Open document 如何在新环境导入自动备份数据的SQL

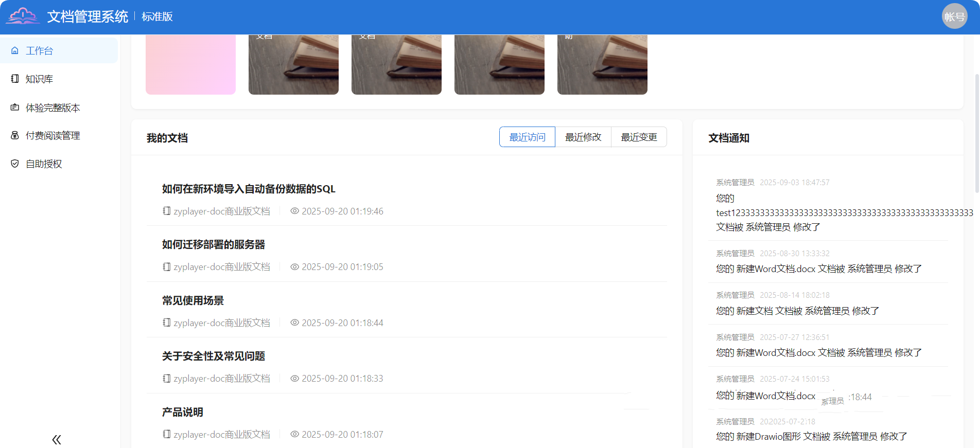[x=249, y=189]
